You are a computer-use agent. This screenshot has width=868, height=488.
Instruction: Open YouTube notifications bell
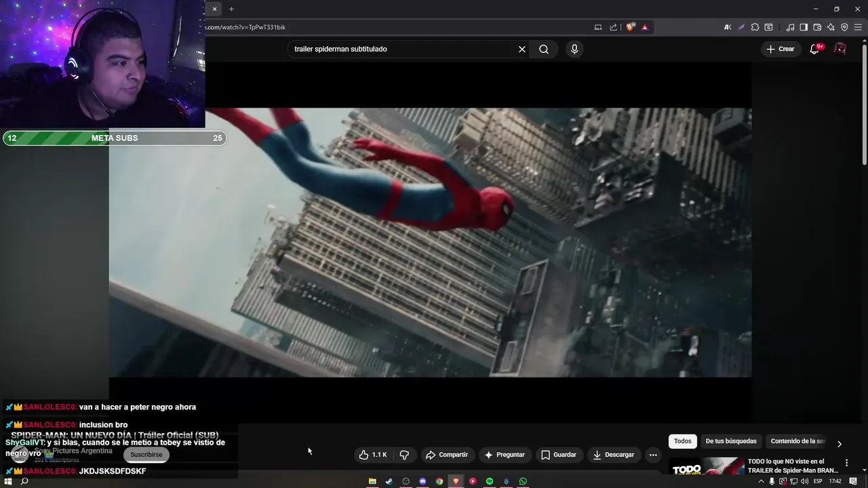tap(816, 49)
